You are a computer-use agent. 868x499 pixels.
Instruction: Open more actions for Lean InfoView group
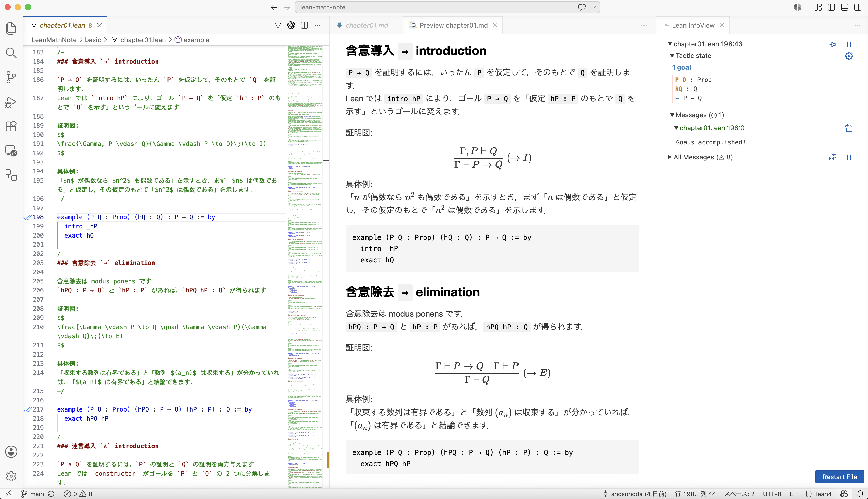point(857,25)
